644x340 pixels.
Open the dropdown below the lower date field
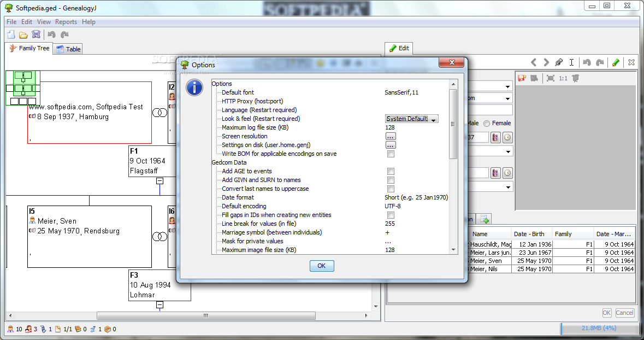click(508, 187)
